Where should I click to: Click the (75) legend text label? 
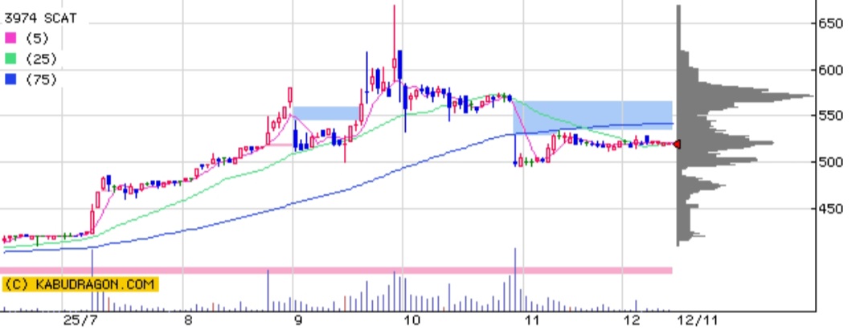41,79
